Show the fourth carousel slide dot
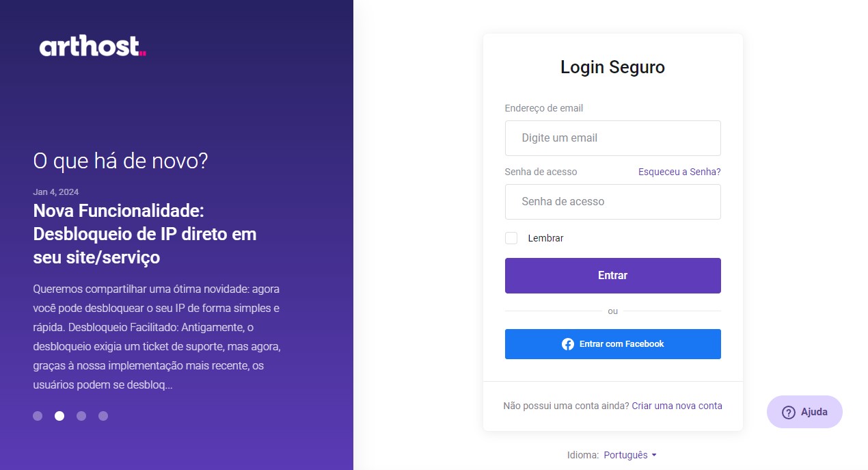 tap(103, 416)
